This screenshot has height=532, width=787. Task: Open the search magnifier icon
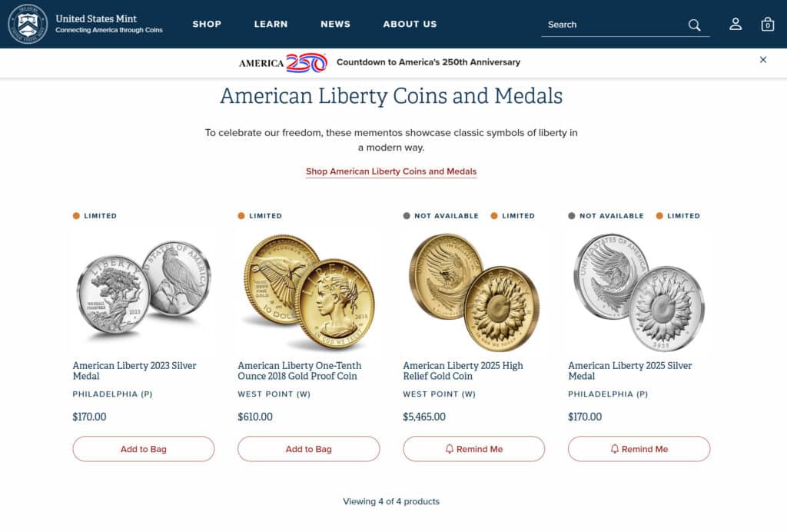694,25
